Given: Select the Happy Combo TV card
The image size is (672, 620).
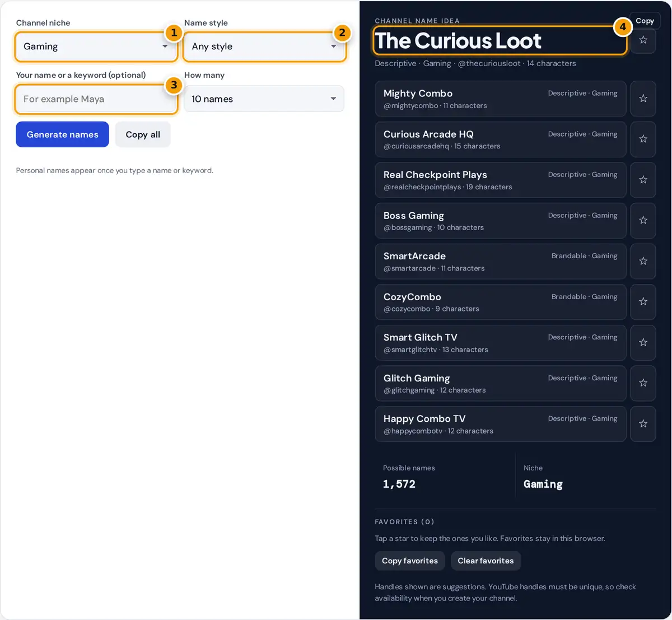Looking at the screenshot, I should point(501,424).
